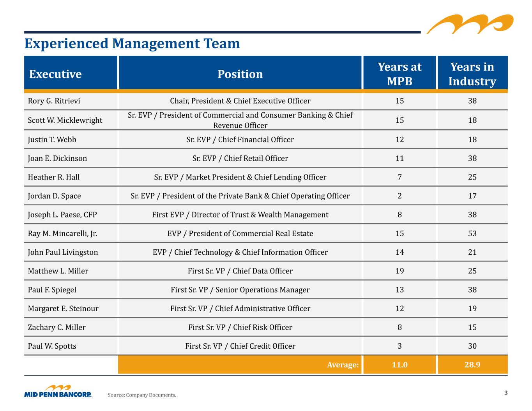Click Ray M. Mincarelli's 53 years value
Screen dimensions: 532x411
(x=472, y=233)
